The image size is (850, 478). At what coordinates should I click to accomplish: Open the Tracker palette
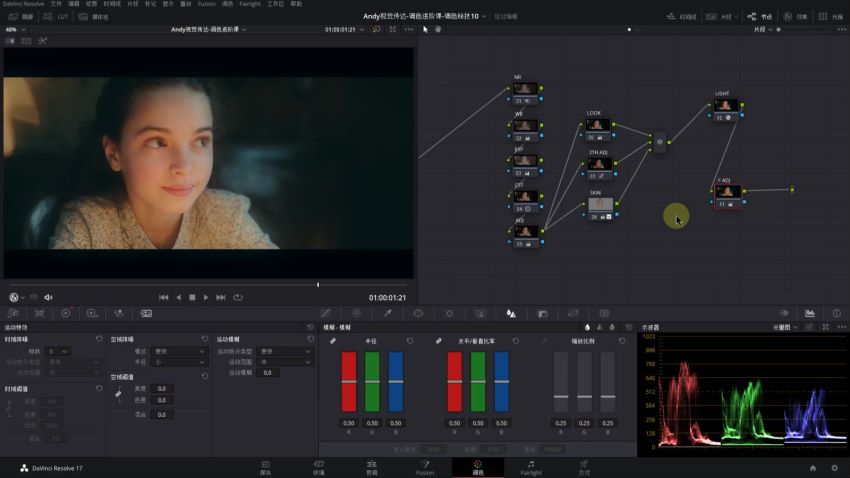(x=449, y=313)
